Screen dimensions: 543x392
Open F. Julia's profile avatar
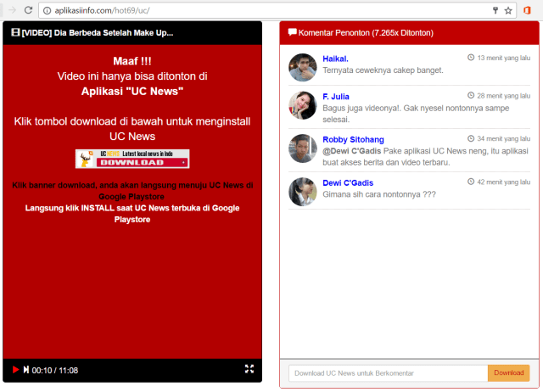(x=302, y=105)
